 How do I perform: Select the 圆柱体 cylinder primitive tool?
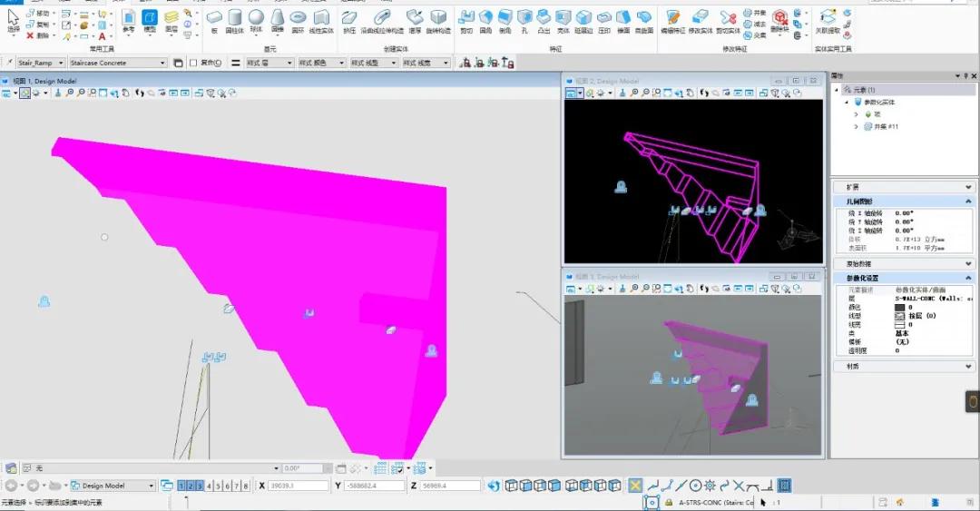coord(235,21)
